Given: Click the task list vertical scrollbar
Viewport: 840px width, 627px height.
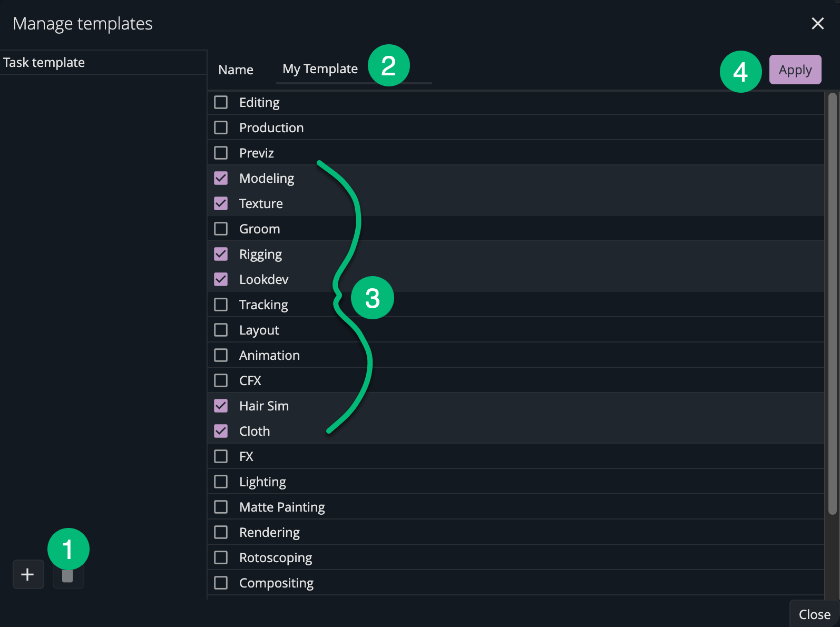Looking at the screenshot, I should point(832,303).
